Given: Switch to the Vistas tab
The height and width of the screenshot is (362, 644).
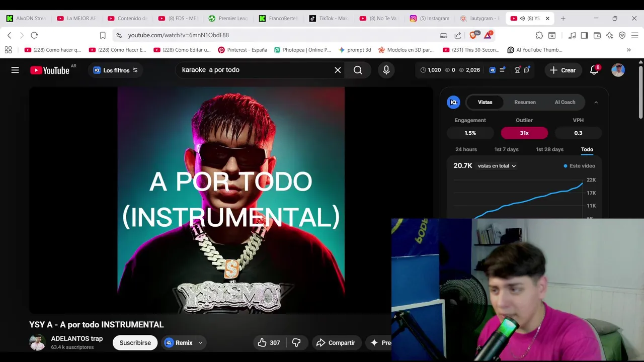Looking at the screenshot, I should (x=485, y=102).
